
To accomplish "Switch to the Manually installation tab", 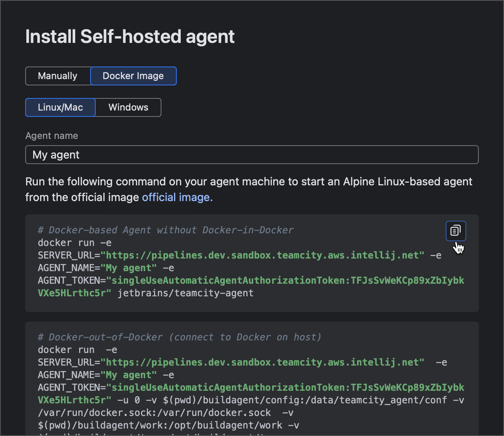I will click(x=57, y=76).
